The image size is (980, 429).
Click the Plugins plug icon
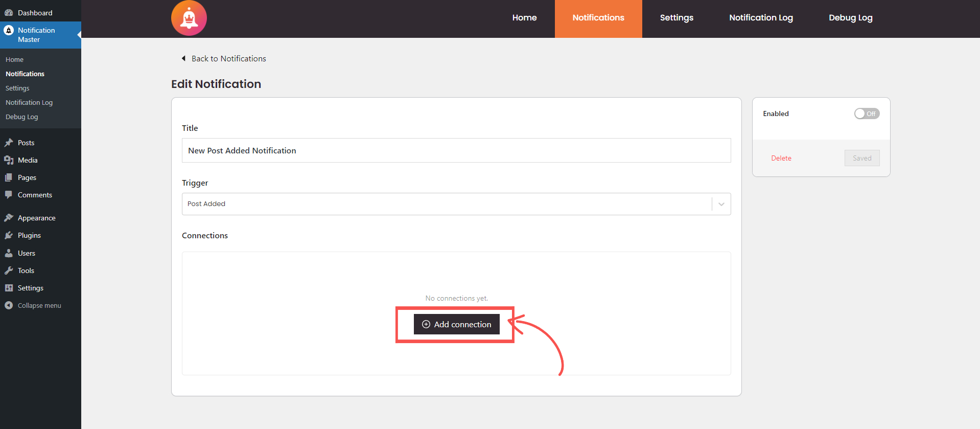tap(9, 235)
